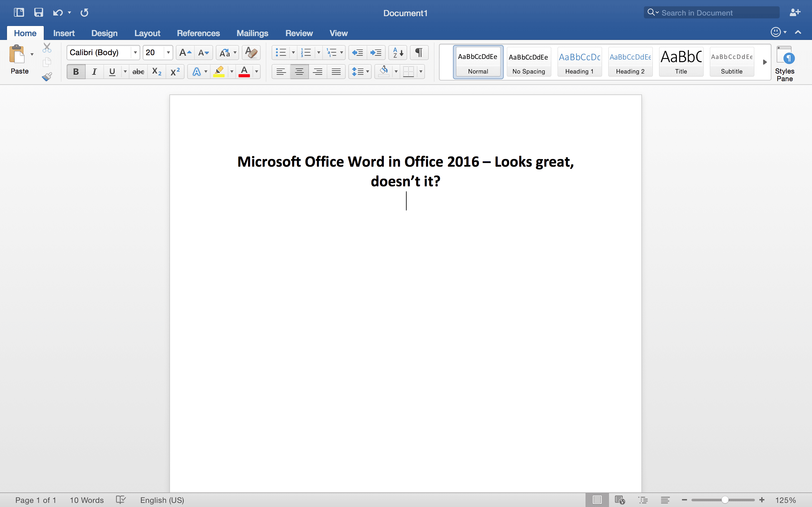Viewport: 812px width, 507px height.
Task: Toggle show paragraph marks
Action: (419, 53)
